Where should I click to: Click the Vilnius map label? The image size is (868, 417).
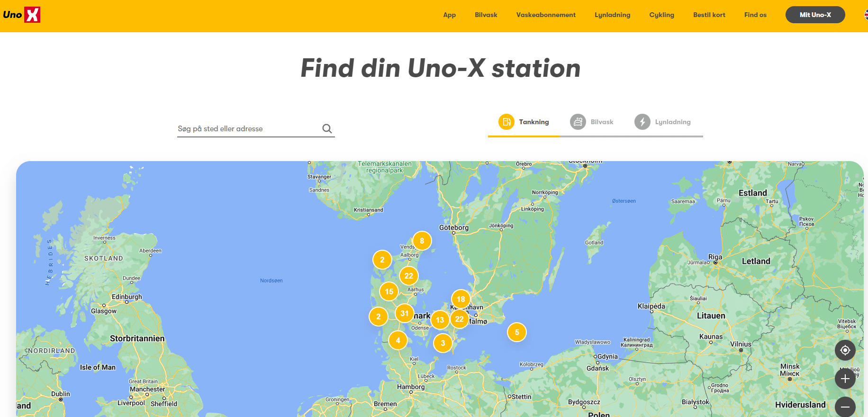tap(741, 344)
